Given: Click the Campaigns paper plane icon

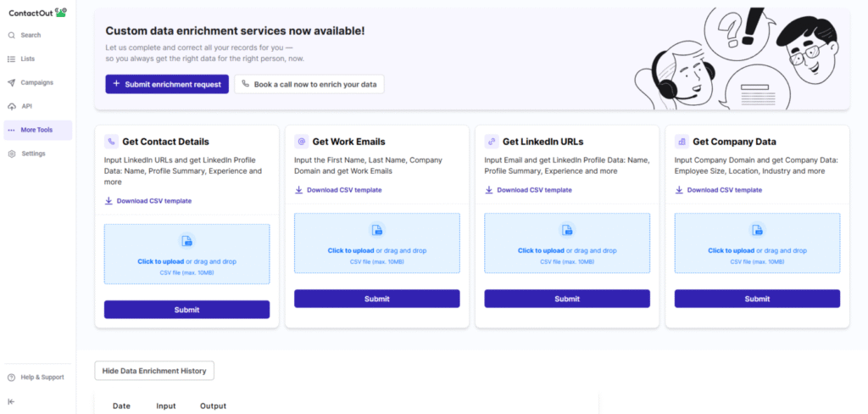Looking at the screenshot, I should 12,82.
